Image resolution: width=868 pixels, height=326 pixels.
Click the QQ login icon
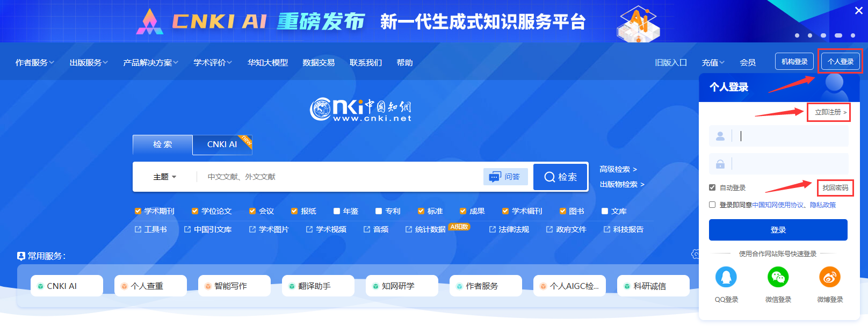[x=726, y=277]
